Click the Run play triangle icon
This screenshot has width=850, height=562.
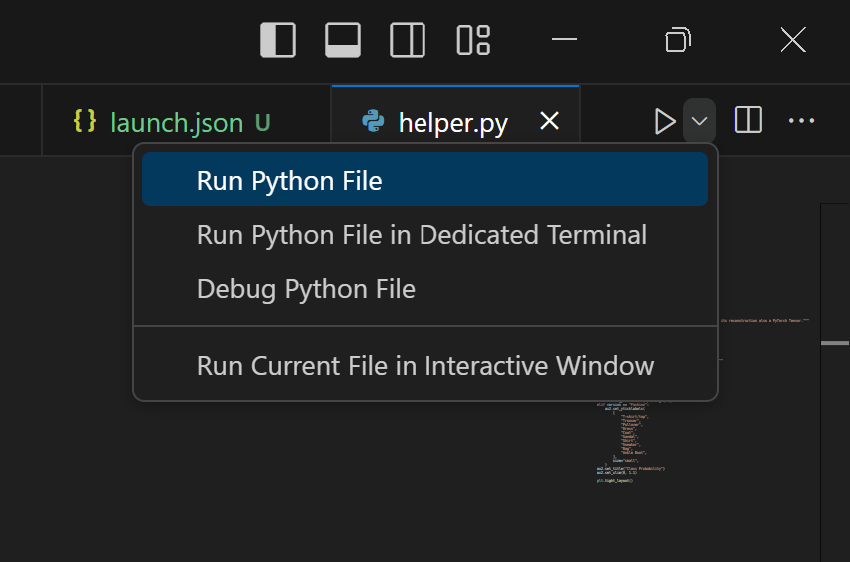665,121
